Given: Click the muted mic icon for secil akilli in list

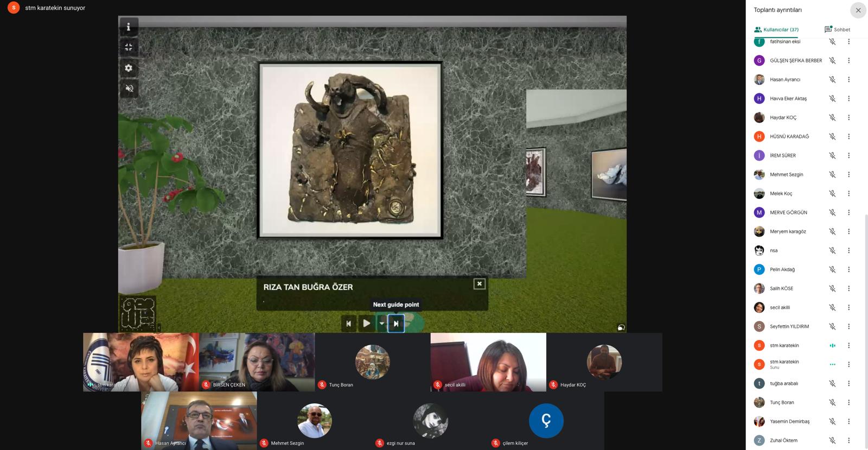Looking at the screenshot, I should 832,308.
